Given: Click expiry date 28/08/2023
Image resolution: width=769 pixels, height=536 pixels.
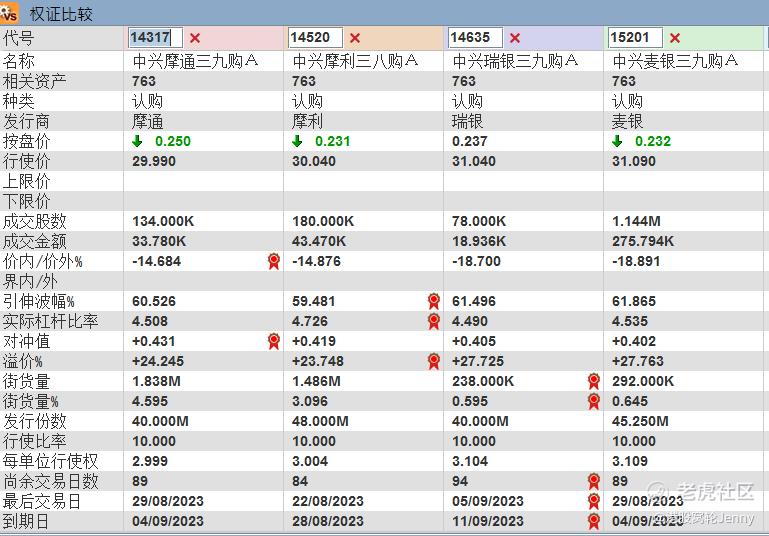Looking at the screenshot, I should click(328, 521).
